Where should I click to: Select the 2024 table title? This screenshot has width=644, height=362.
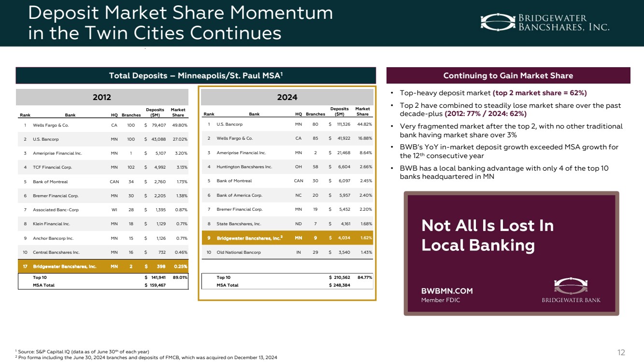click(x=287, y=97)
